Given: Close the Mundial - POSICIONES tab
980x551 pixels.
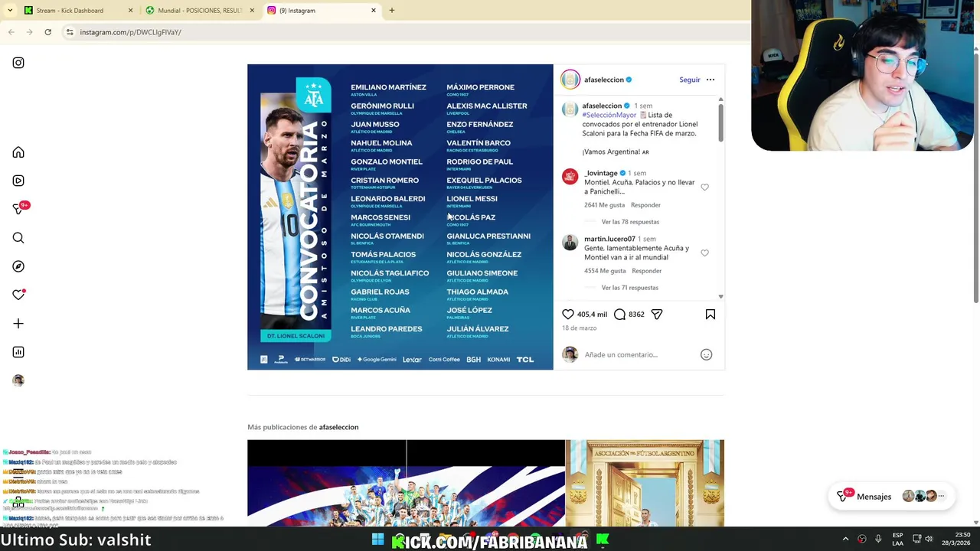Looking at the screenshot, I should (x=252, y=11).
